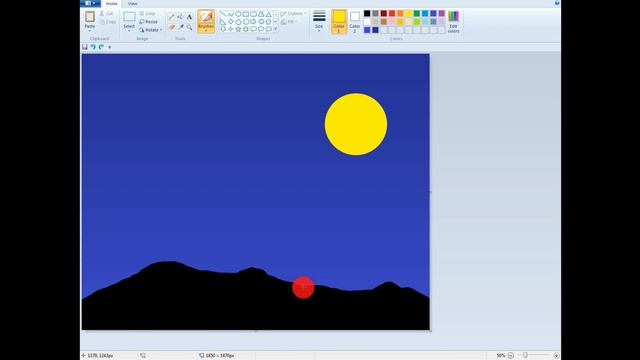
Task: Switch to the Home tab
Action: pos(111,4)
